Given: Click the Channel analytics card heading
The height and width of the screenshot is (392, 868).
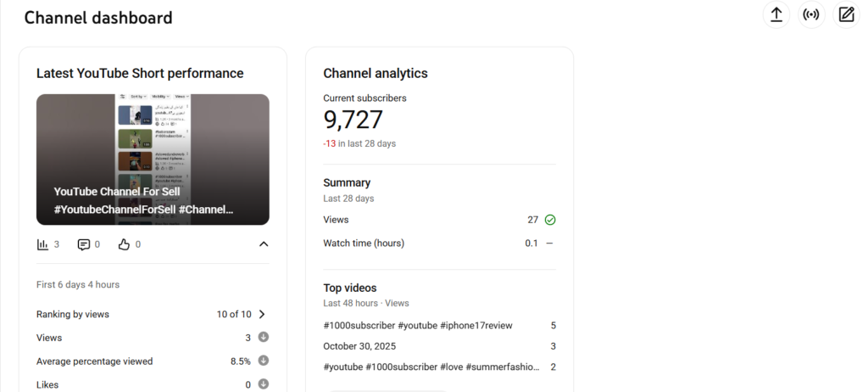Looking at the screenshot, I should coord(376,74).
